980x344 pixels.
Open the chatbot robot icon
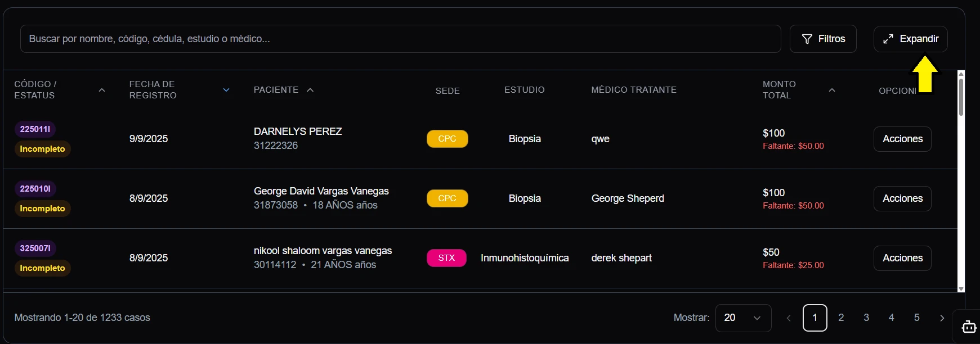click(969, 327)
